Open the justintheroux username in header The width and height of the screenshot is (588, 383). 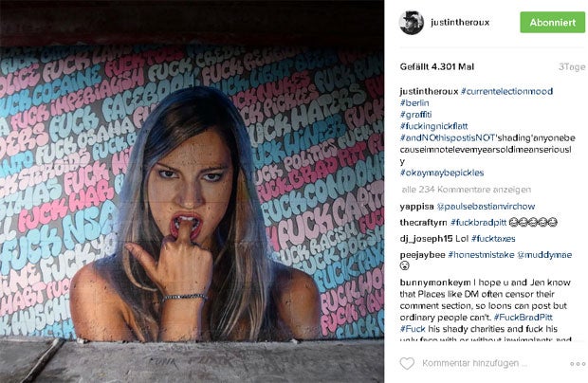[x=460, y=23]
